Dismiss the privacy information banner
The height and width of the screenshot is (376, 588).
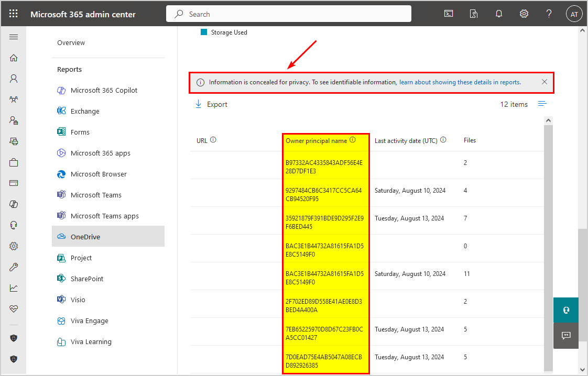[545, 82]
